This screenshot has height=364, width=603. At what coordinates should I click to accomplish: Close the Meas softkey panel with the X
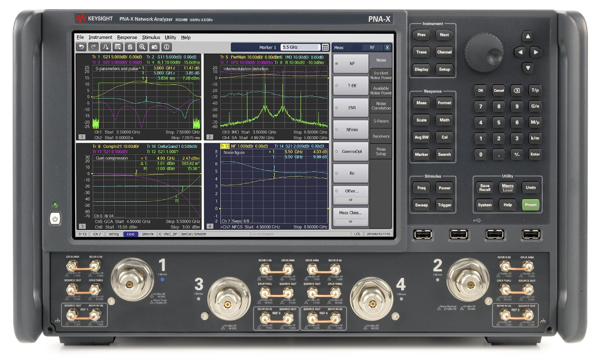click(x=387, y=47)
